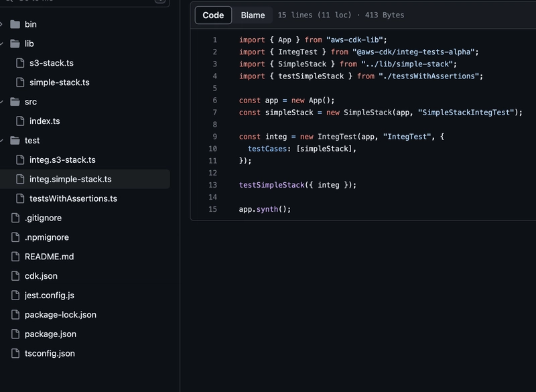
Task: Click the test folder icon
Action: [15, 141]
